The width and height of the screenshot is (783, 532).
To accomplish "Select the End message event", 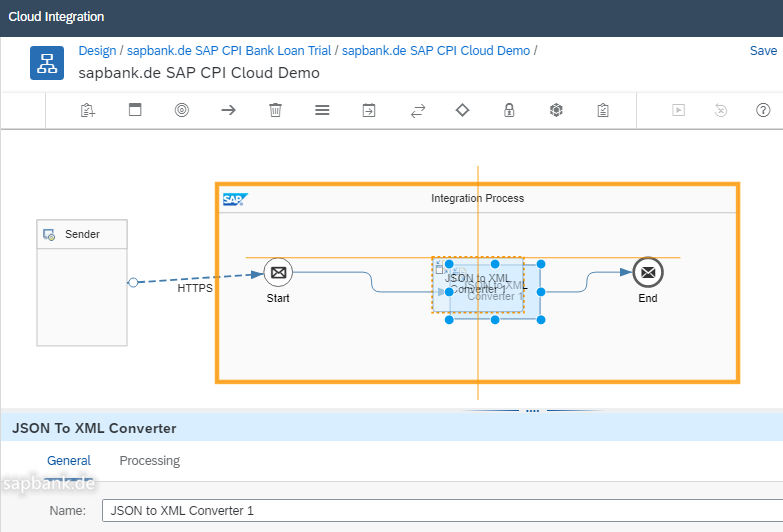I will (648, 272).
